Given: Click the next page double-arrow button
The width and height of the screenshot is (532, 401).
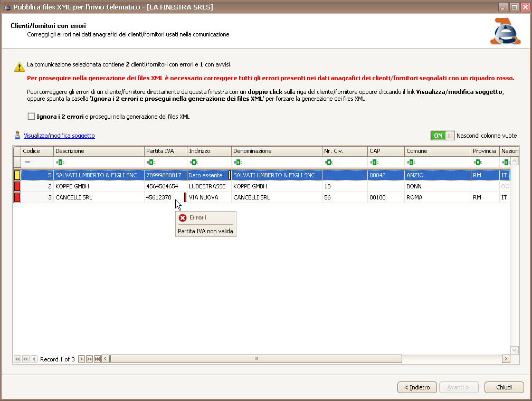Looking at the screenshot, I should 89,359.
